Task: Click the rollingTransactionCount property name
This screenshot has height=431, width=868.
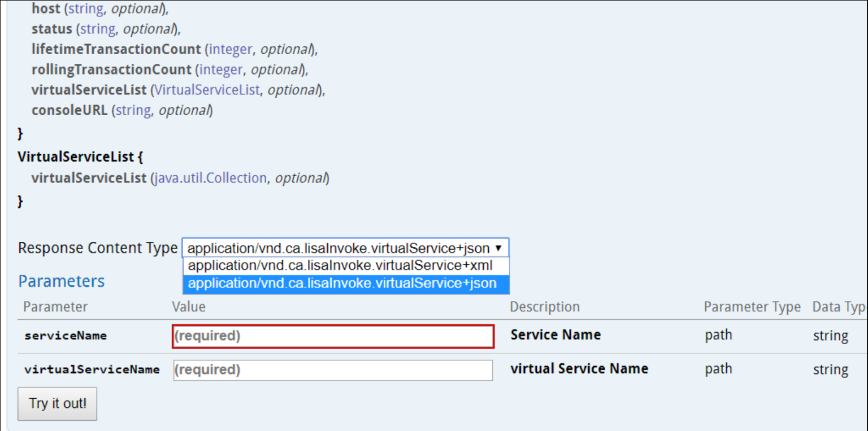Action: click(x=111, y=69)
